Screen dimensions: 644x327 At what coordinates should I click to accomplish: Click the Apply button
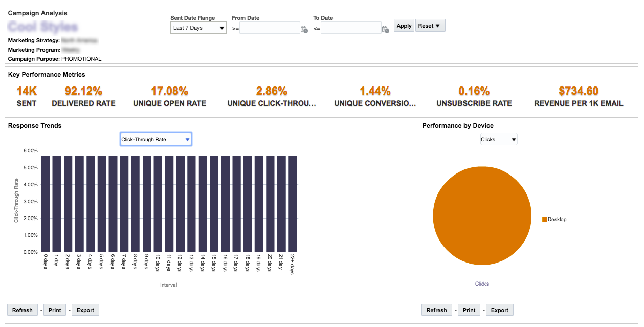pyautogui.click(x=404, y=26)
